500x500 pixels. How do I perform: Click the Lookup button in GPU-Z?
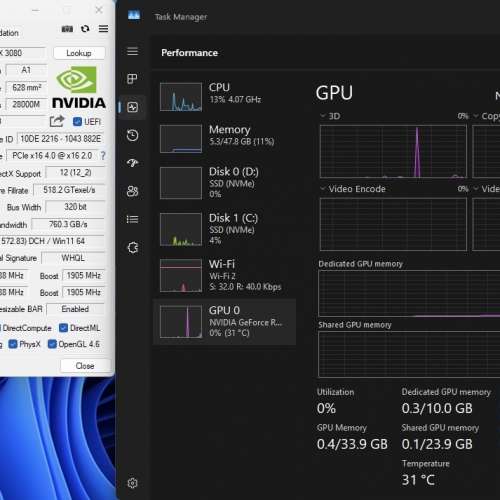(x=79, y=53)
